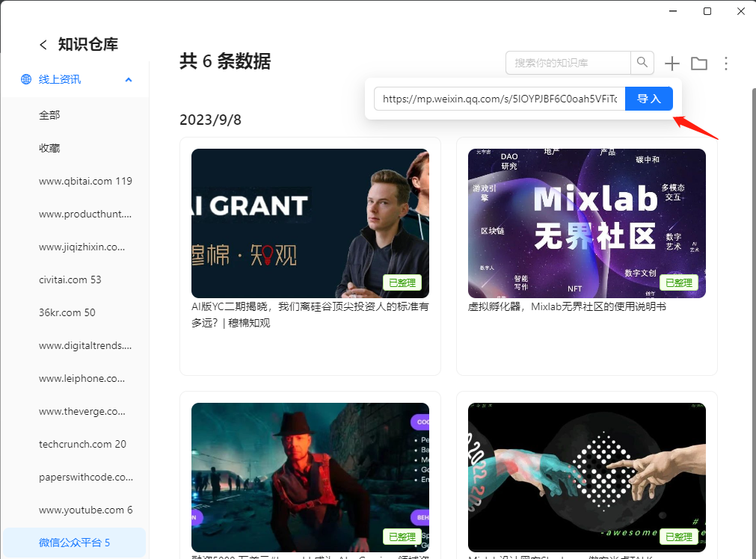Image resolution: width=756 pixels, height=559 pixels.
Task: Click the plus icon to add content
Action: click(672, 64)
